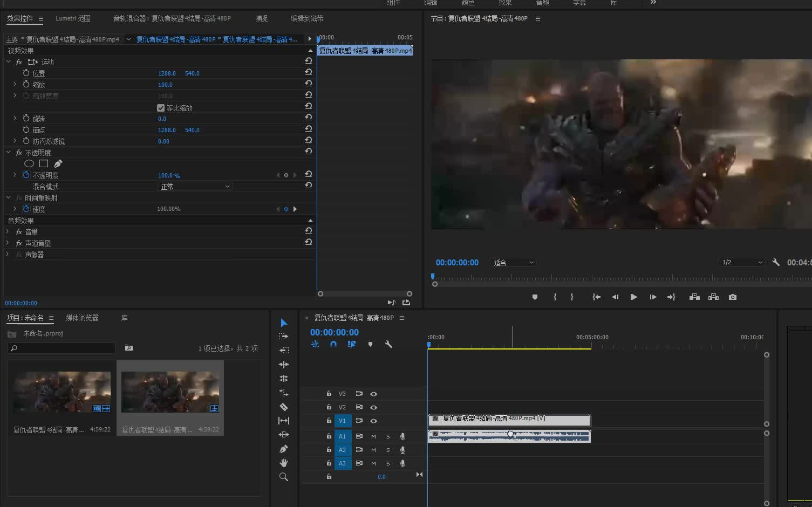Create 4-point polygon opacity mask
Viewport: 812px width, 507px height.
point(44,163)
